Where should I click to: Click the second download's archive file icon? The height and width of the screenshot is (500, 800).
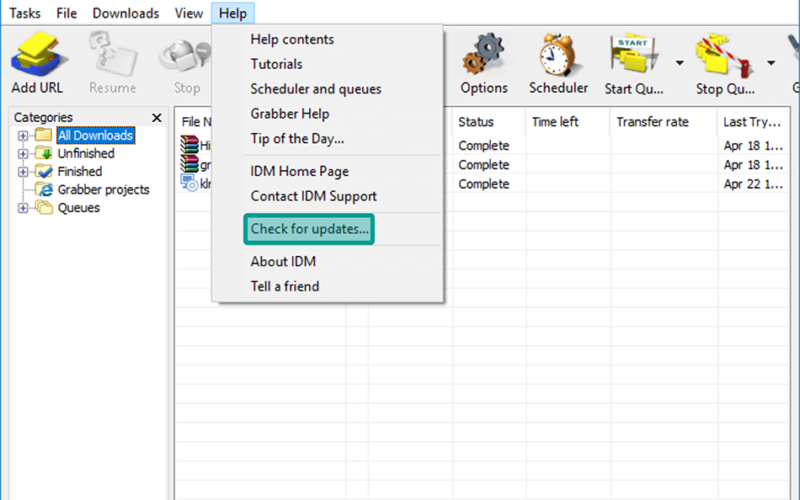189,164
